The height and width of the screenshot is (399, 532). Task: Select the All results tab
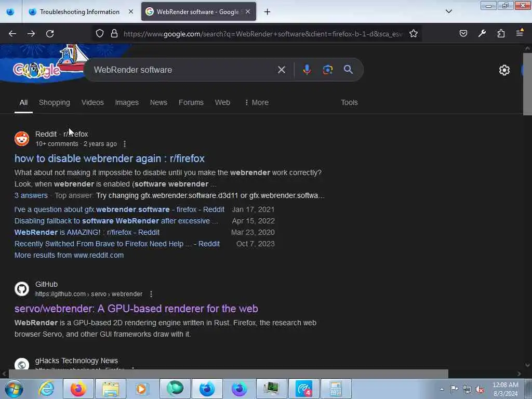click(x=23, y=102)
